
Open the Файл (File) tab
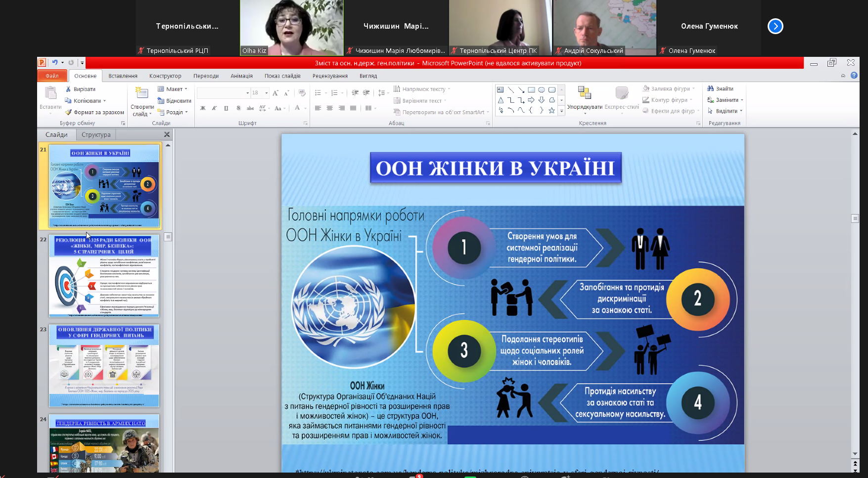pyautogui.click(x=52, y=76)
